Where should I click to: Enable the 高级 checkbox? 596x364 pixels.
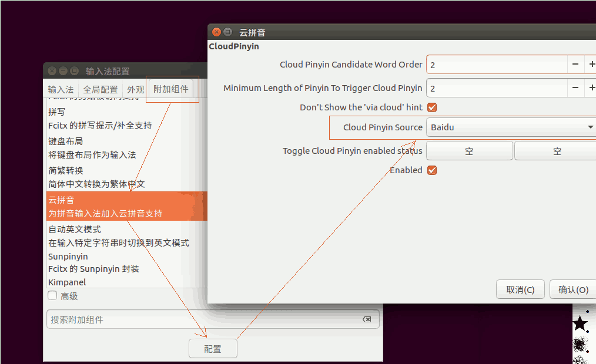(x=52, y=296)
